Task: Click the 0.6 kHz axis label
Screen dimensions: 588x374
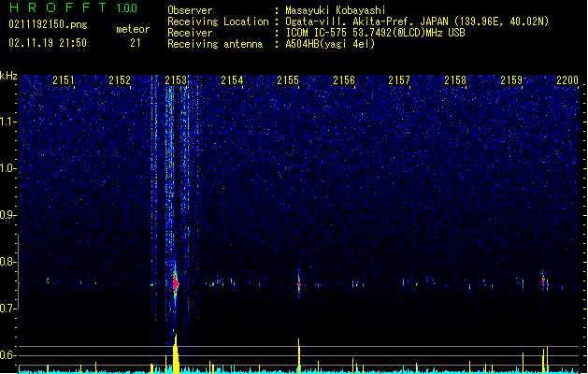Action: tap(7, 355)
